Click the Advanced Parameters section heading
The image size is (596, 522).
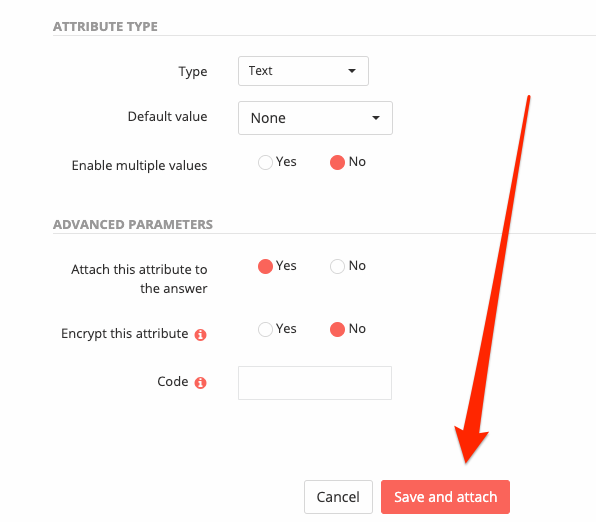pos(133,224)
